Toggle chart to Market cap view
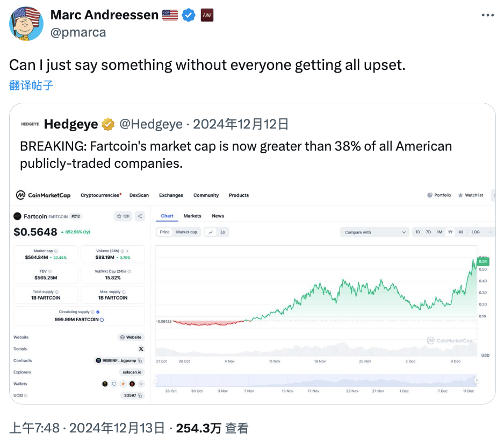Image resolution: width=504 pixels, height=440 pixels. tap(186, 232)
